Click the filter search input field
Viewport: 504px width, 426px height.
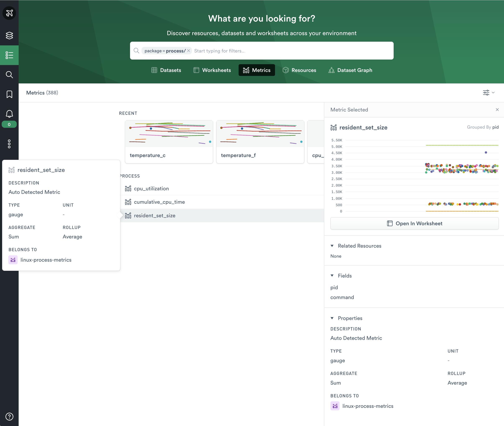point(290,51)
